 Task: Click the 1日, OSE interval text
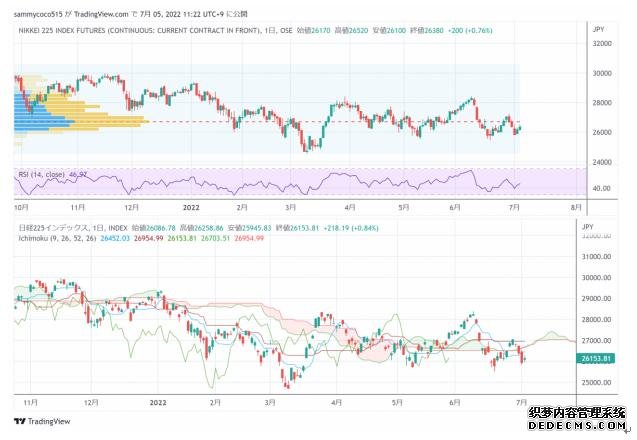(x=278, y=30)
